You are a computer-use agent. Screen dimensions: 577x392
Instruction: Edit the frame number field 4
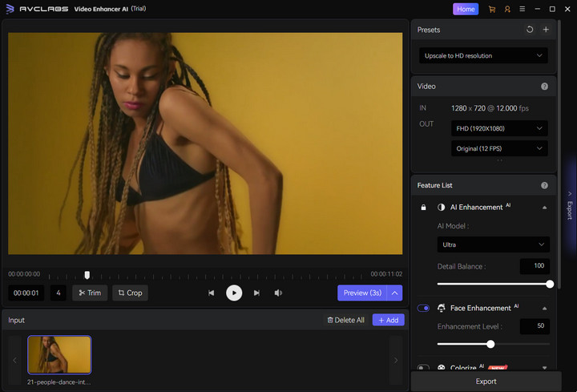59,293
